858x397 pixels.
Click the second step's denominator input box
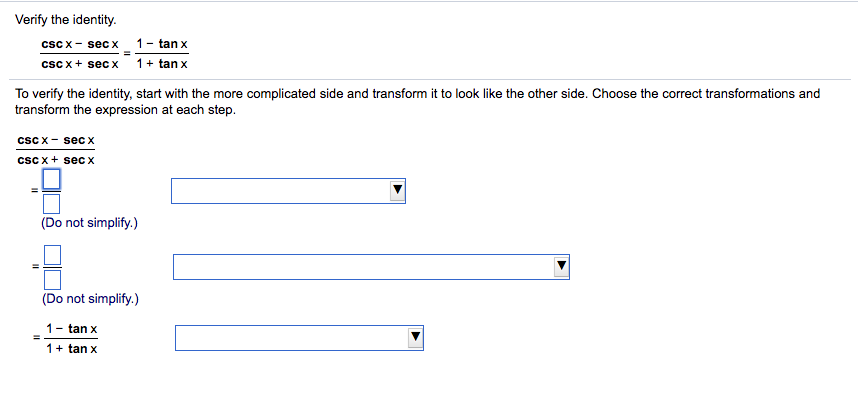pos(52,281)
